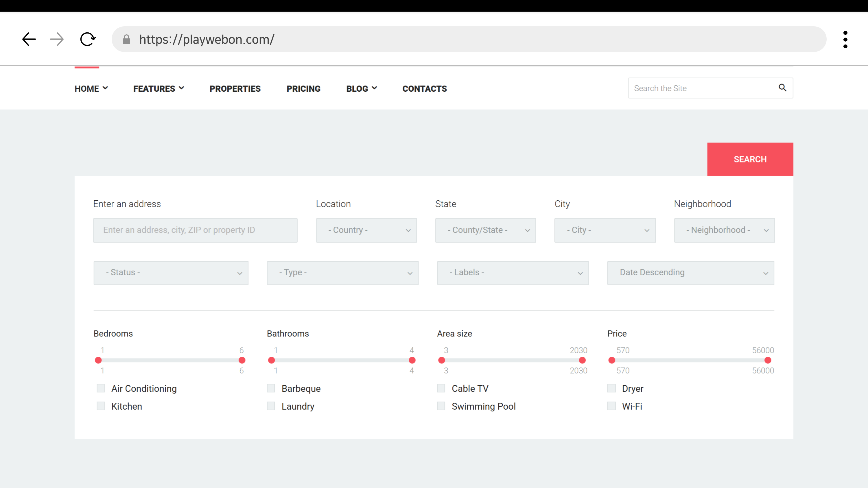Enable the Air Conditioning checkbox
Screen dimensions: 868x488
pyautogui.click(x=100, y=388)
